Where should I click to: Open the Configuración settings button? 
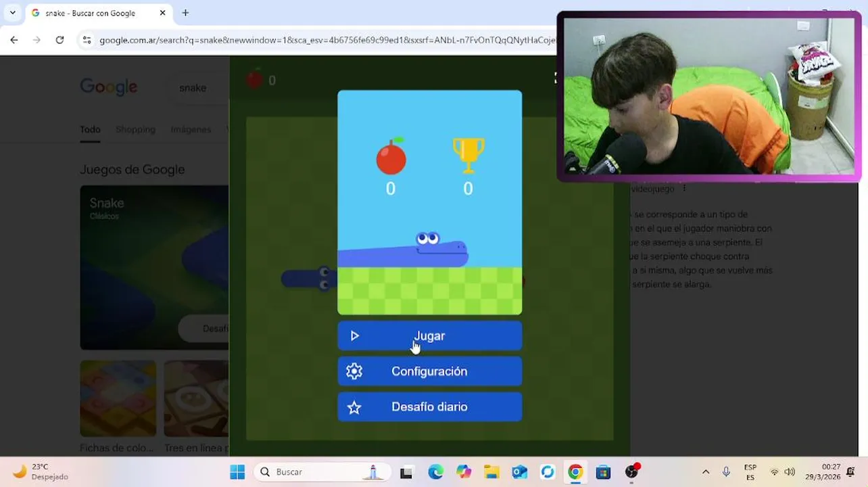click(429, 371)
